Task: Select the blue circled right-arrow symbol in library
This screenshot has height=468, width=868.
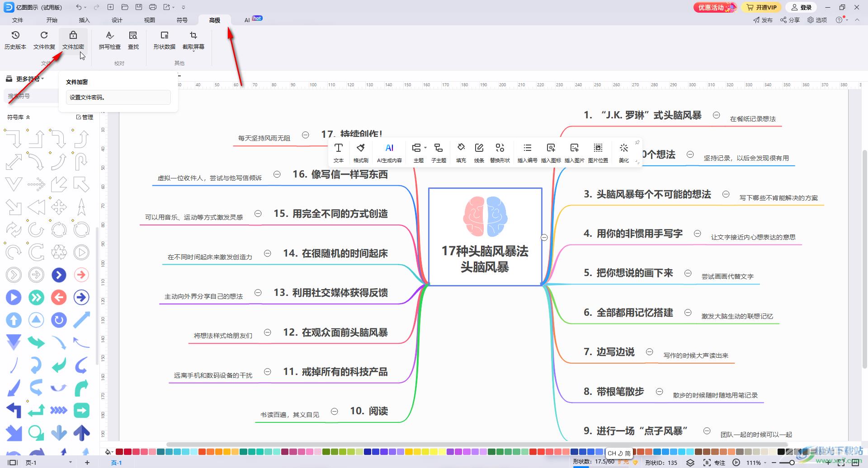Action: pyautogui.click(x=81, y=297)
